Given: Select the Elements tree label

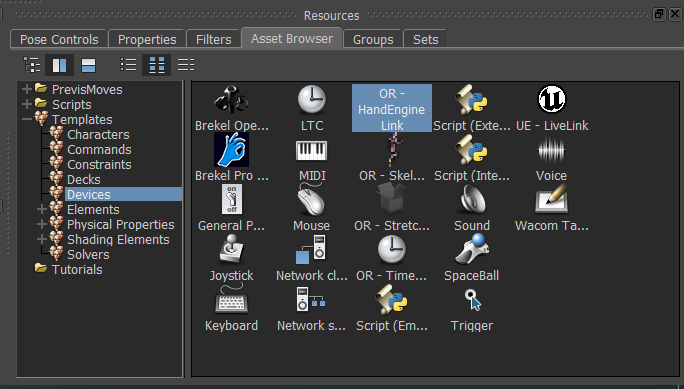Looking at the screenshot, I should 93,209.
